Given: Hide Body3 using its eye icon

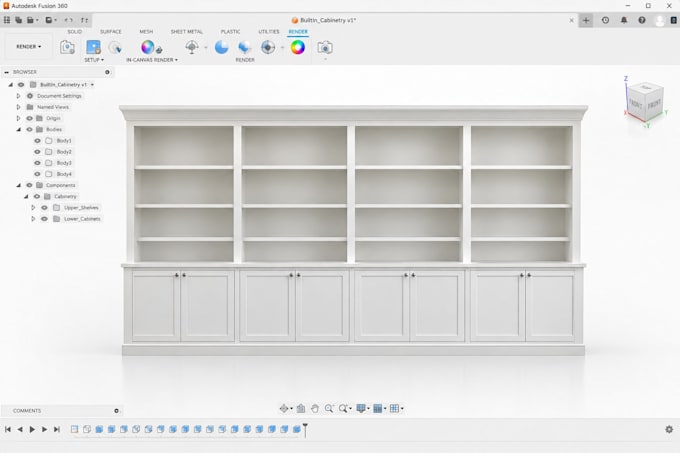Looking at the screenshot, I should coord(37,163).
